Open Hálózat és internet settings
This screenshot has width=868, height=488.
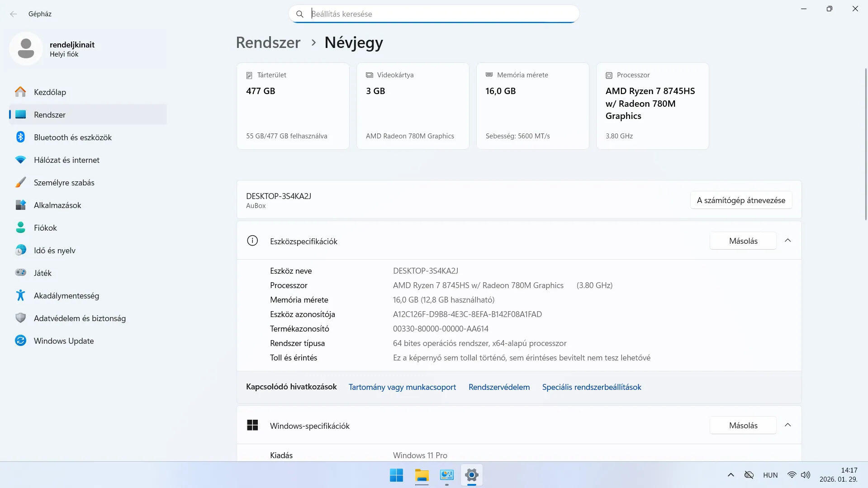tap(88, 160)
